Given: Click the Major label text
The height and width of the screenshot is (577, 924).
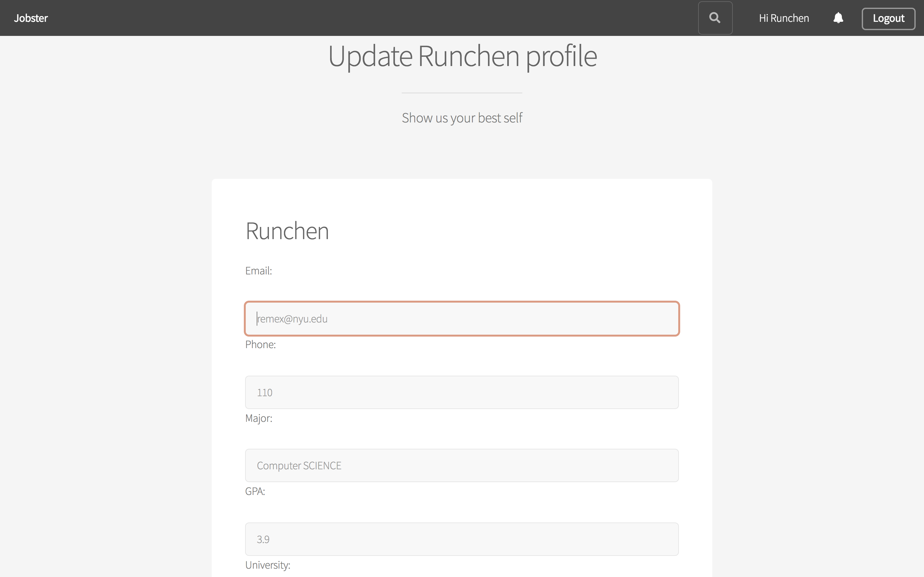Looking at the screenshot, I should (259, 418).
